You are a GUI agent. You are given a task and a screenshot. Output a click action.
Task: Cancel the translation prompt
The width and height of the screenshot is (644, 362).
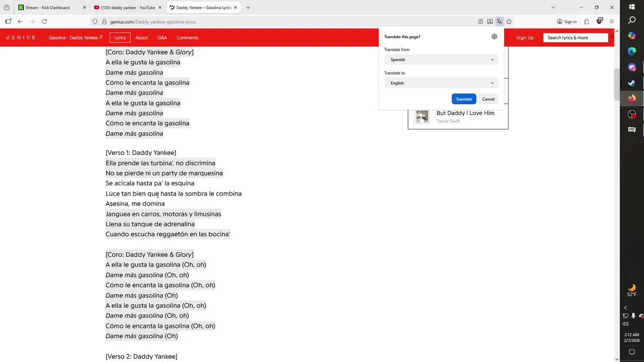(x=488, y=99)
